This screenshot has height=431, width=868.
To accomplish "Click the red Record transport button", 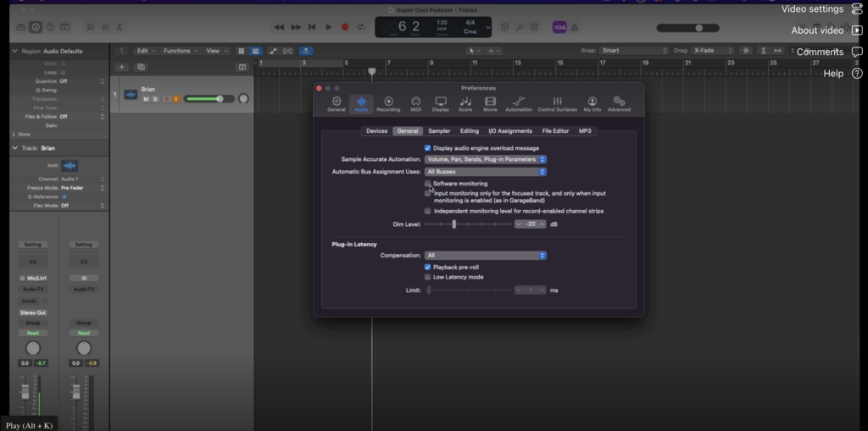I will coord(345,27).
